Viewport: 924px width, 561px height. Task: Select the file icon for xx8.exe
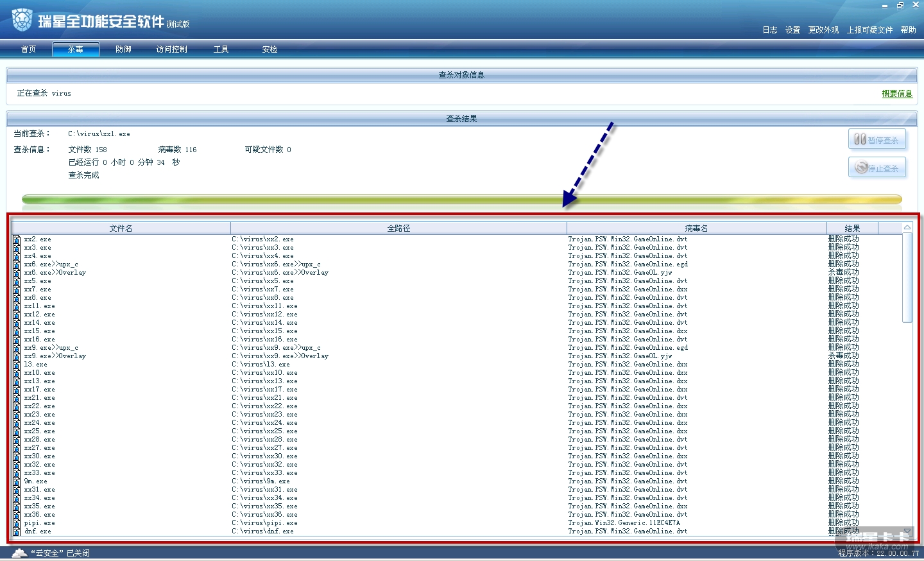tap(17, 298)
